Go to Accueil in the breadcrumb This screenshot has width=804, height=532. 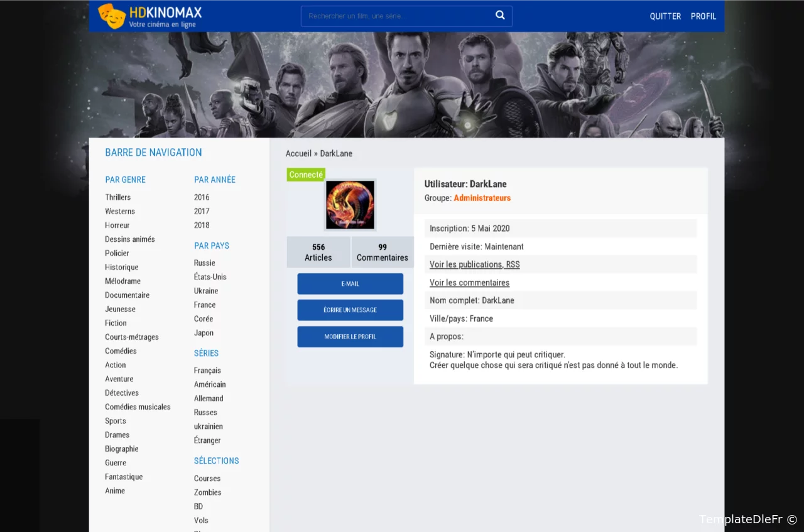click(x=298, y=153)
